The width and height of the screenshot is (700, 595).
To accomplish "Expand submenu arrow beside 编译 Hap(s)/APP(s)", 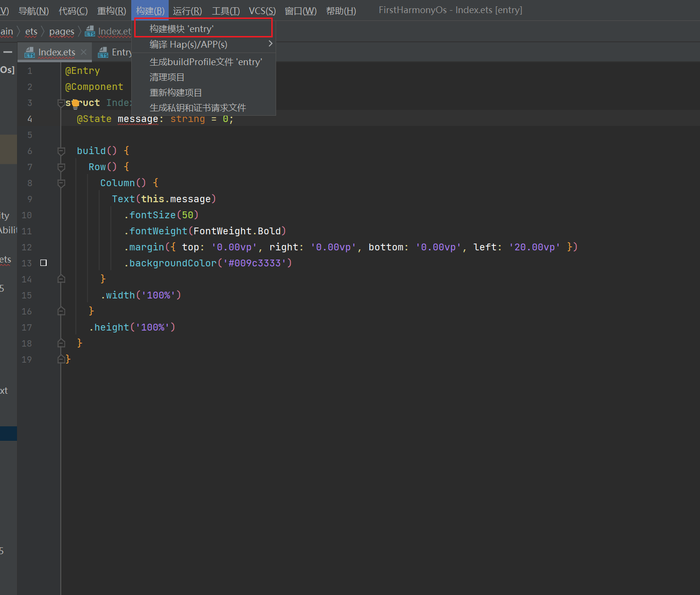I will click(x=270, y=44).
